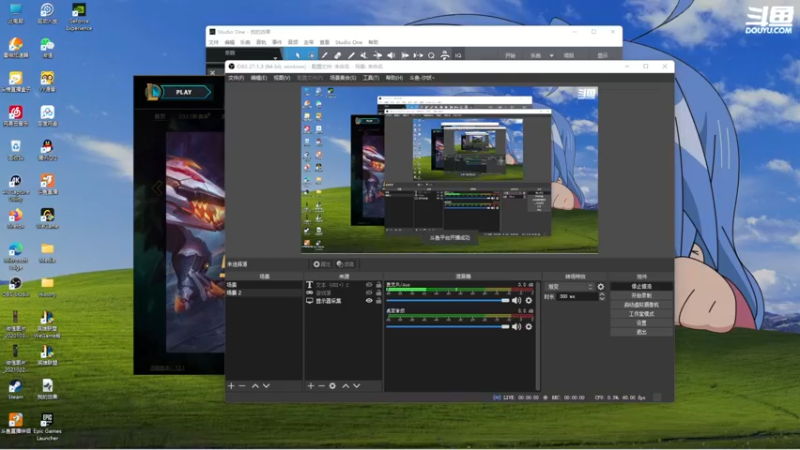The width and height of the screenshot is (800, 450).
Task: Open Steam from the desktop
Action: [15, 389]
